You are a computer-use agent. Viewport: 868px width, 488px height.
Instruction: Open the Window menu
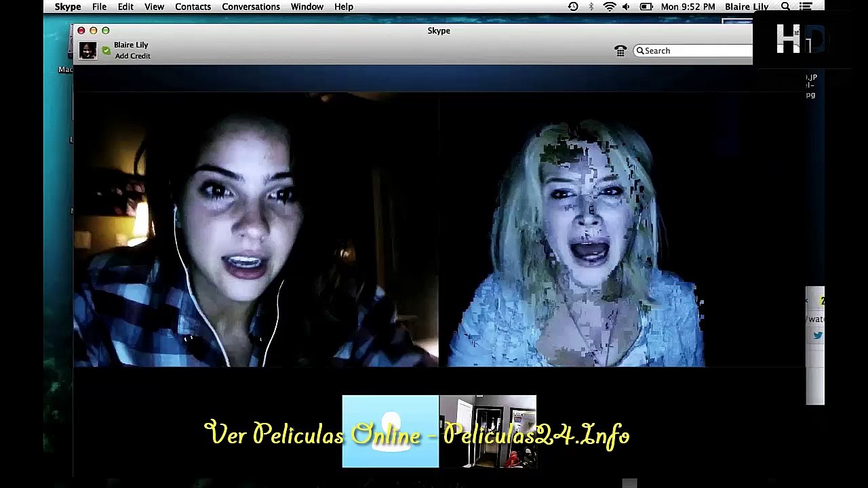click(x=307, y=7)
